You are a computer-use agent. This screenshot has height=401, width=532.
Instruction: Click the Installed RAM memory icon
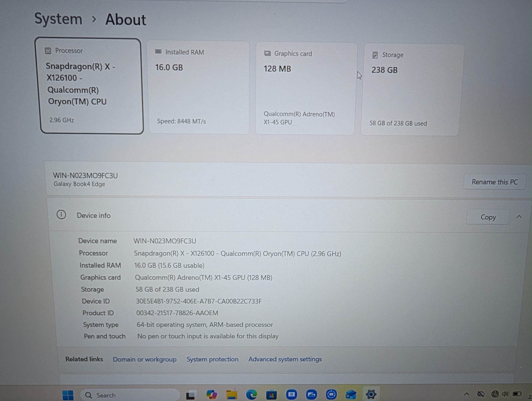pyautogui.click(x=158, y=52)
